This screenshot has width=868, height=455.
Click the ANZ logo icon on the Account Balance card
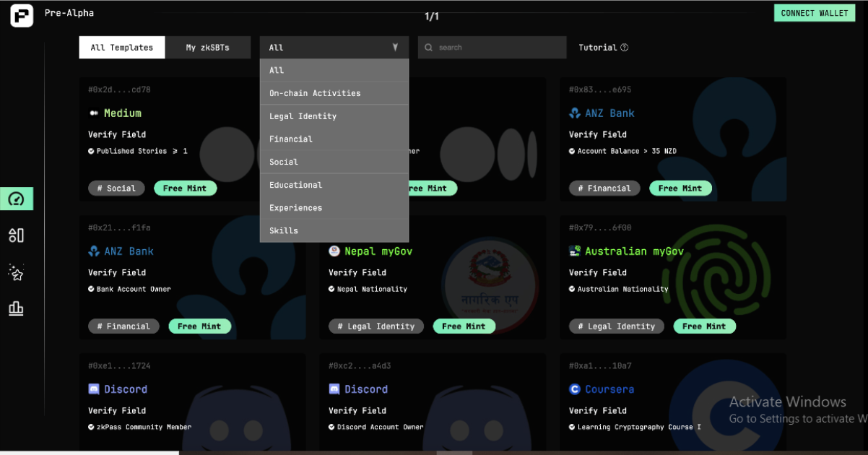575,113
